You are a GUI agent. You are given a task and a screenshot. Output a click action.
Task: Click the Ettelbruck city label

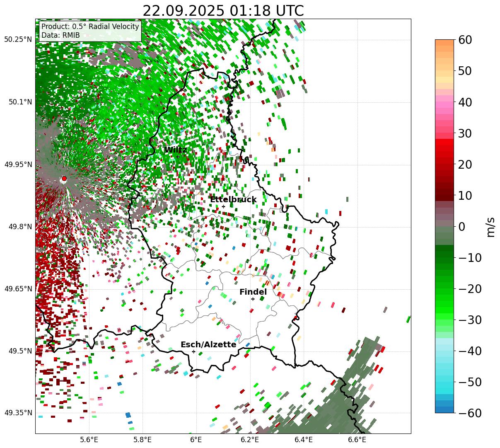(233, 200)
